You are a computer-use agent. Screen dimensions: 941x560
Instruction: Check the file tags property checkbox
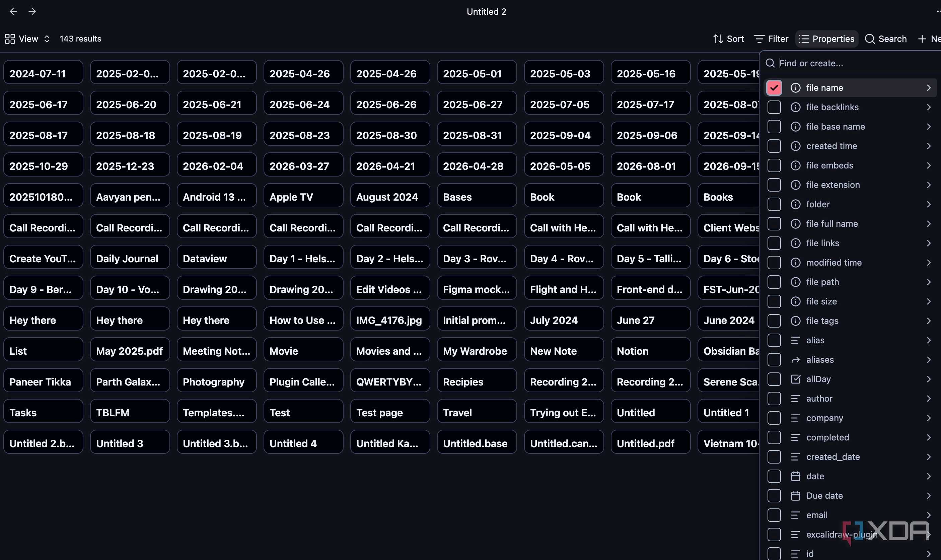[774, 321]
